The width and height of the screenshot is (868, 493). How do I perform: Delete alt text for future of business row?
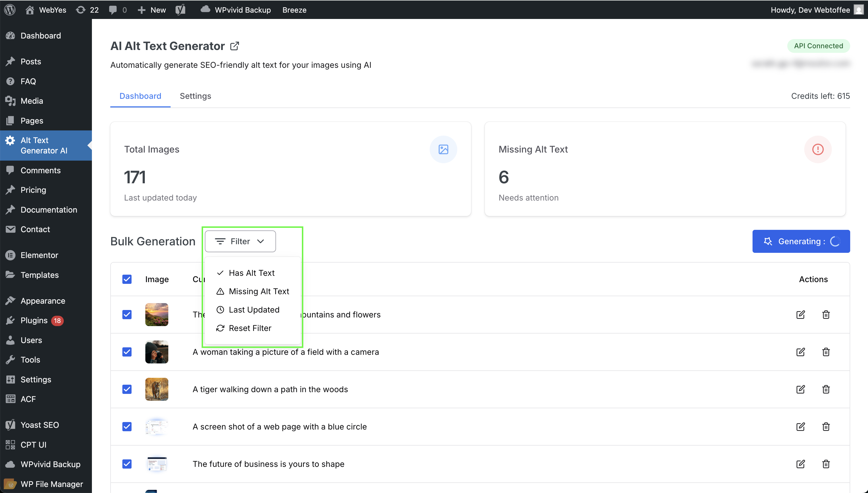point(826,464)
